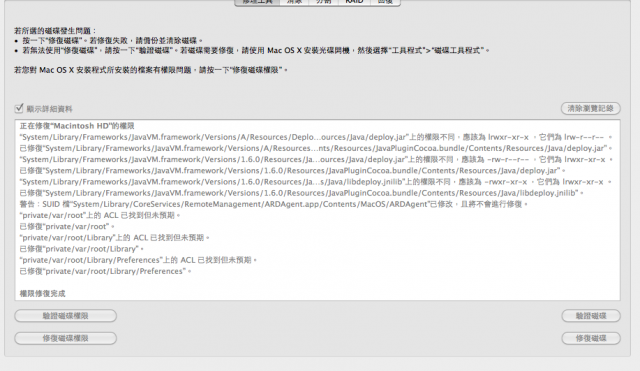Click the text 若您對 Mac OS X 安裝程式所安裝的檔案有權限問題

[151, 70]
